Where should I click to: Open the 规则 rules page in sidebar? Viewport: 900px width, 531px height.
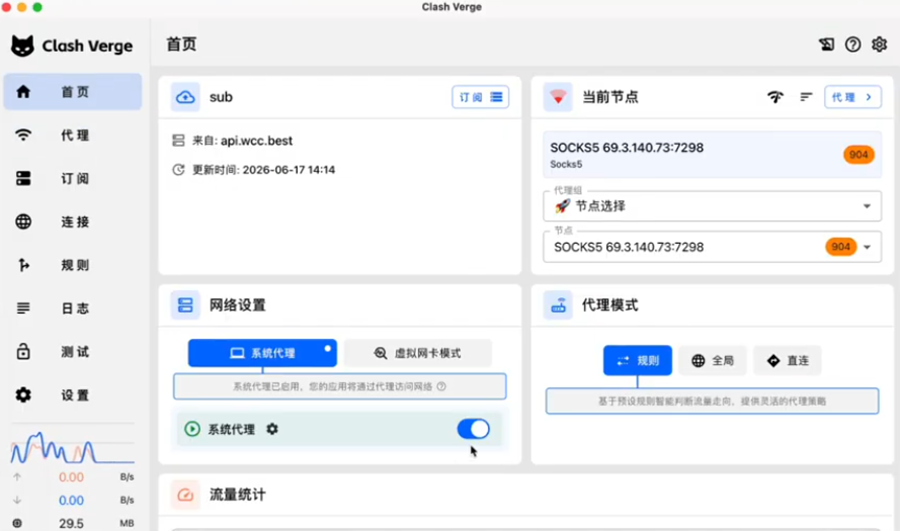[72, 265]
